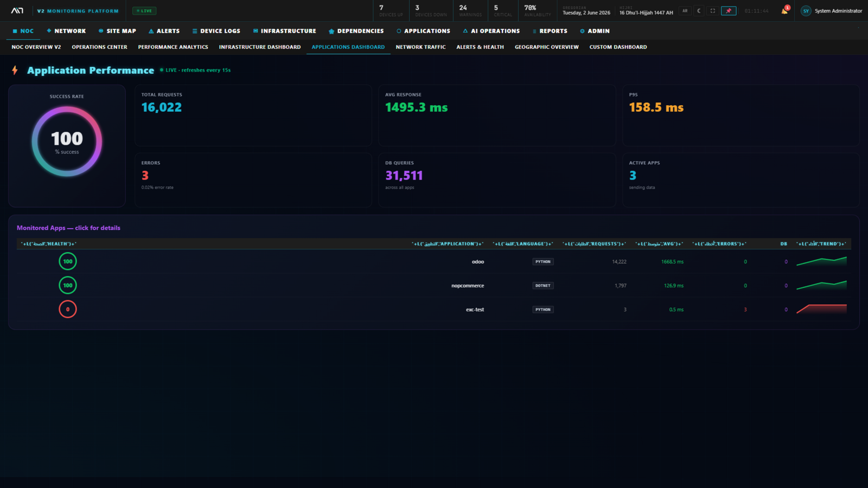
Task: Open DEVICE LOGS menu
Action: point(216,31)
